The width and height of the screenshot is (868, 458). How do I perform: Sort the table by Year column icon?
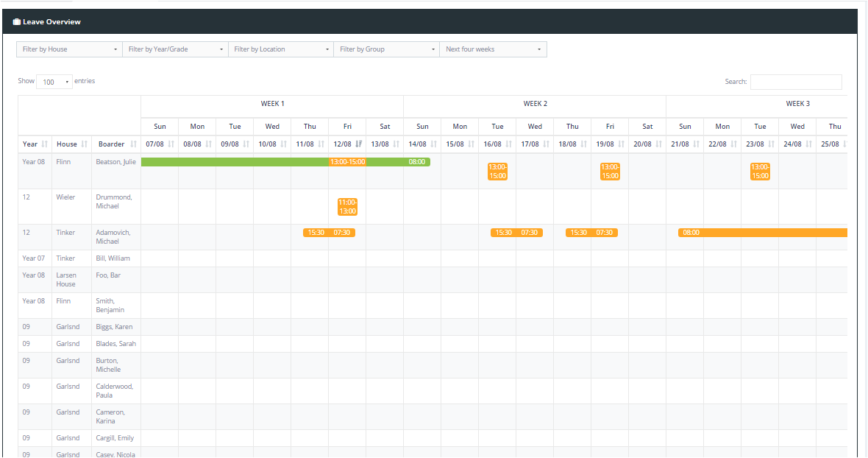pyautogui.click(x=45, y=144)
